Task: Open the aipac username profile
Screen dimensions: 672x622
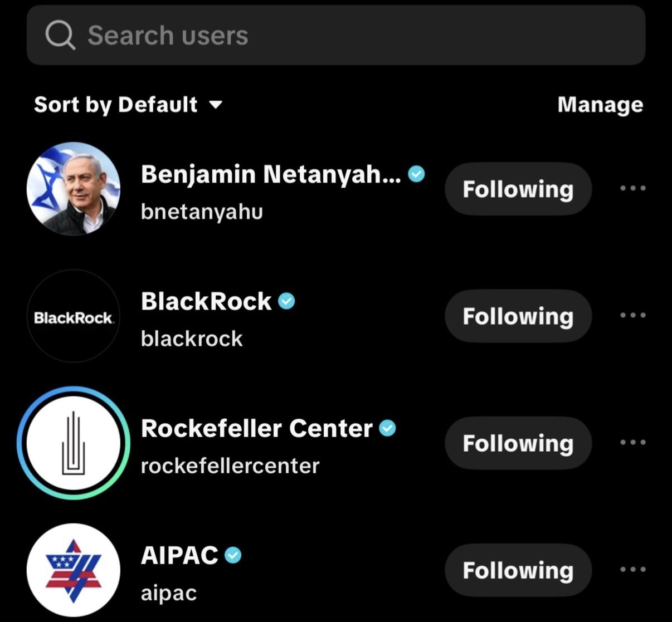Action: 168,593
